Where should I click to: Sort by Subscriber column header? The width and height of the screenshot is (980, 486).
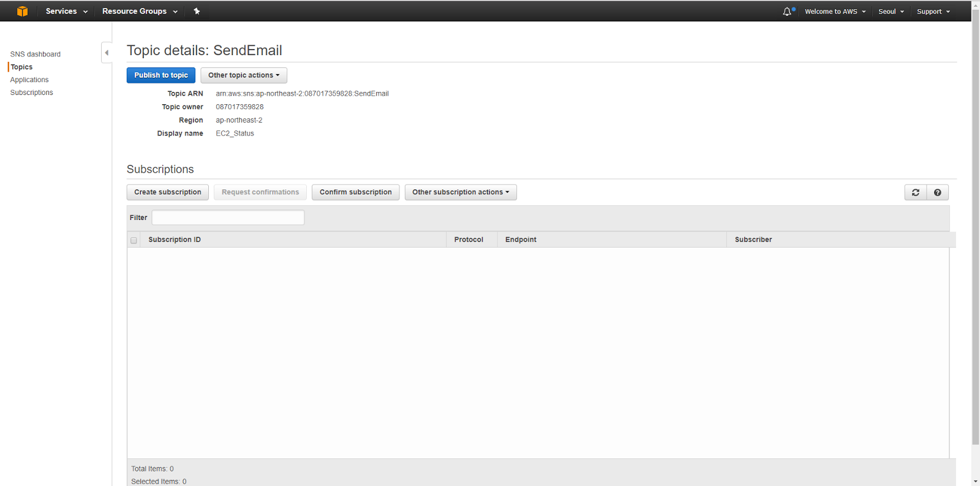(x=841, y=240)
